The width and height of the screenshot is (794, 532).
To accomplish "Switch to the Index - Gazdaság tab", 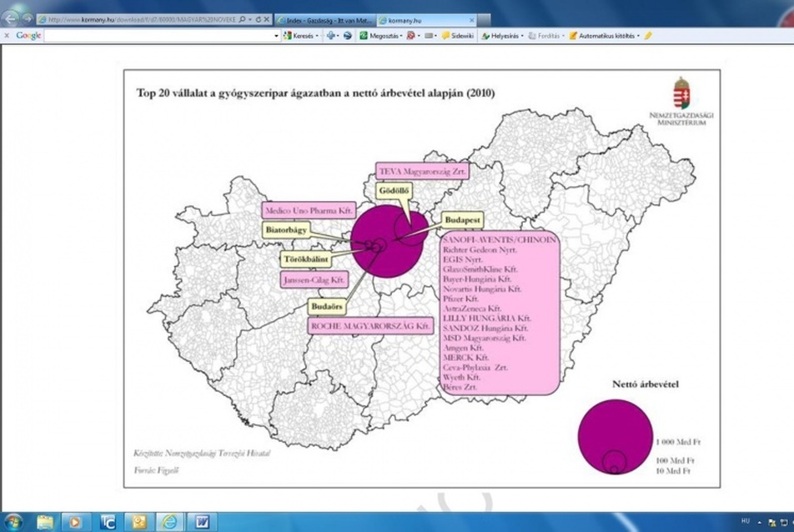I will pyautogui.click(x=324, y=20).
